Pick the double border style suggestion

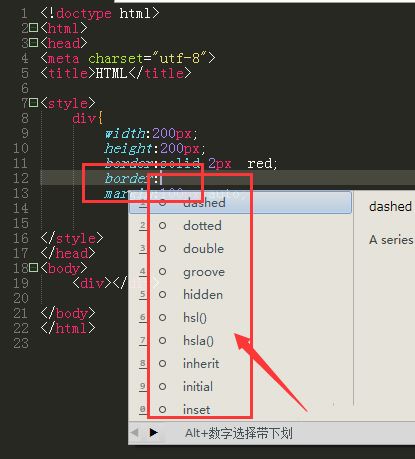click(240, 249)
